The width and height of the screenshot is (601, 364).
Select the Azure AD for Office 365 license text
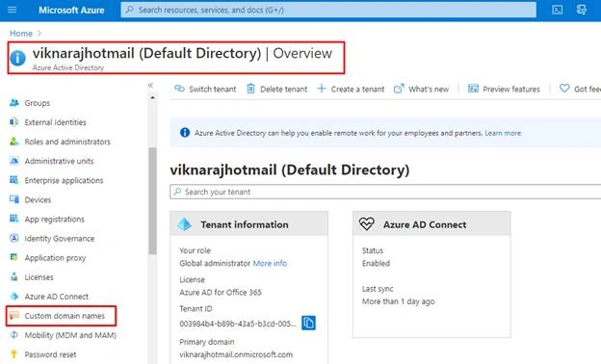tap(221, 293)
